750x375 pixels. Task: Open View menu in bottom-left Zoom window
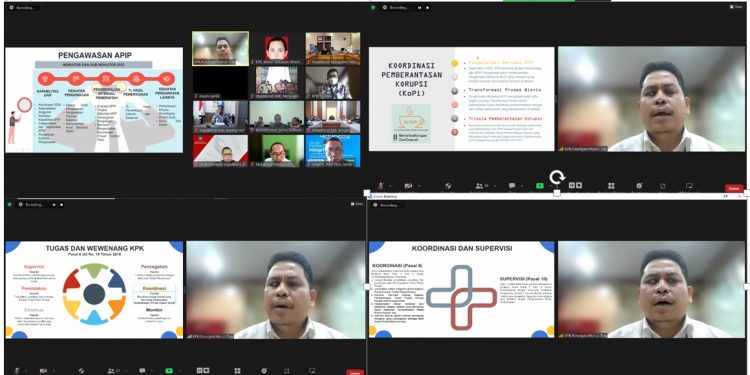coord(357,204)
